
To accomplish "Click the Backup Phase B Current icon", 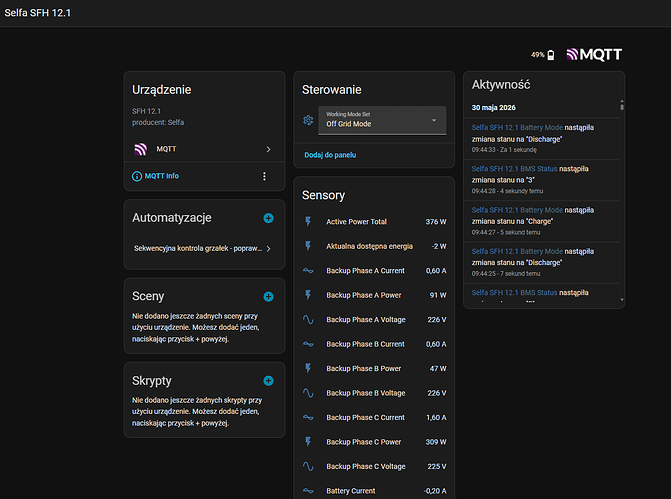I will (x=308, y=344).
